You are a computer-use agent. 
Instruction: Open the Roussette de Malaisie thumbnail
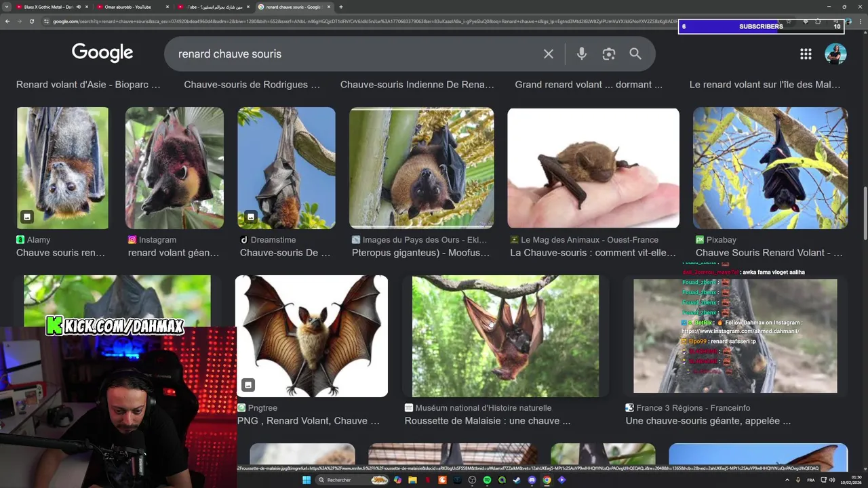(505, 335)
